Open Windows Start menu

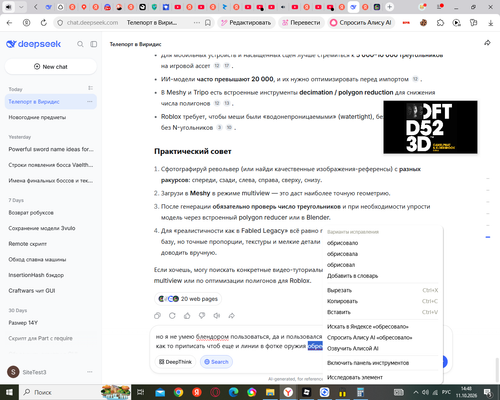click(9, 392)
